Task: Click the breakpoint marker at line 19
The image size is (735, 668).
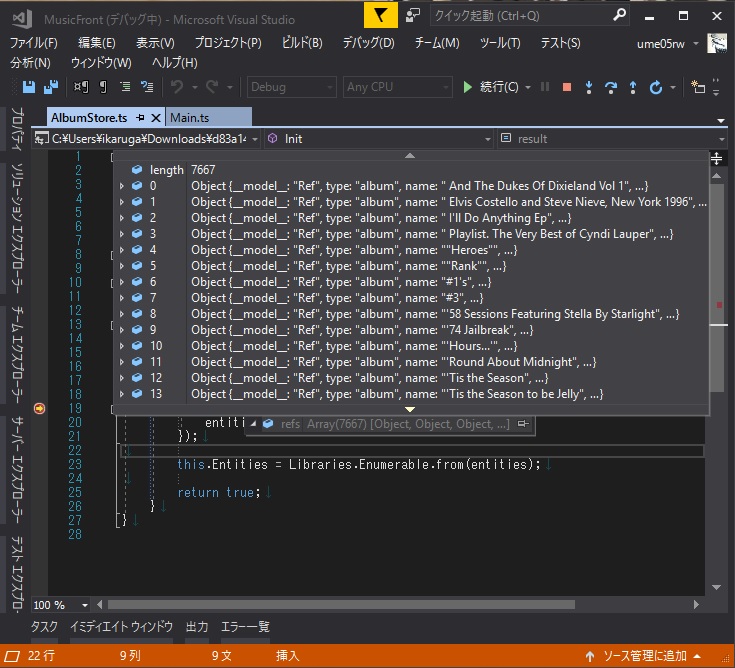Action: 39,408
